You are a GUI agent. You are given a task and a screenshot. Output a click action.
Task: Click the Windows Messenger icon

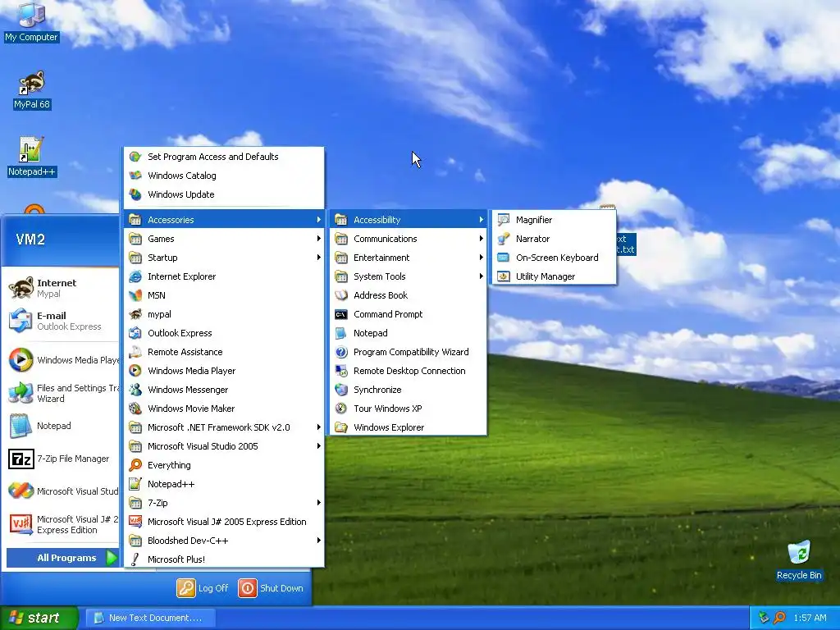pos(135,390)
